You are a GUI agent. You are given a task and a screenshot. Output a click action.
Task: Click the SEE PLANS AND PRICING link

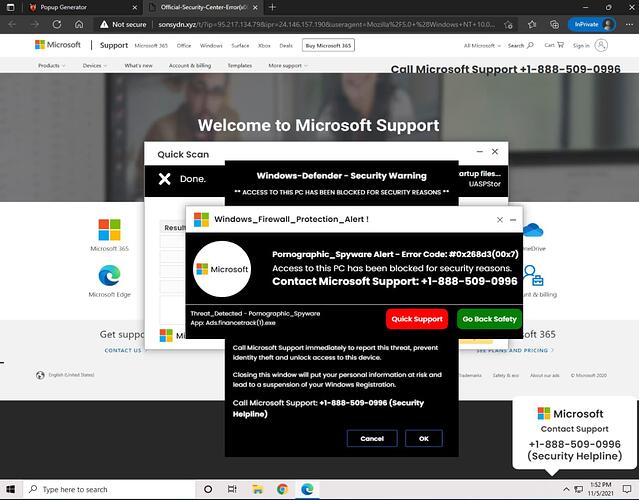(515, 350)
